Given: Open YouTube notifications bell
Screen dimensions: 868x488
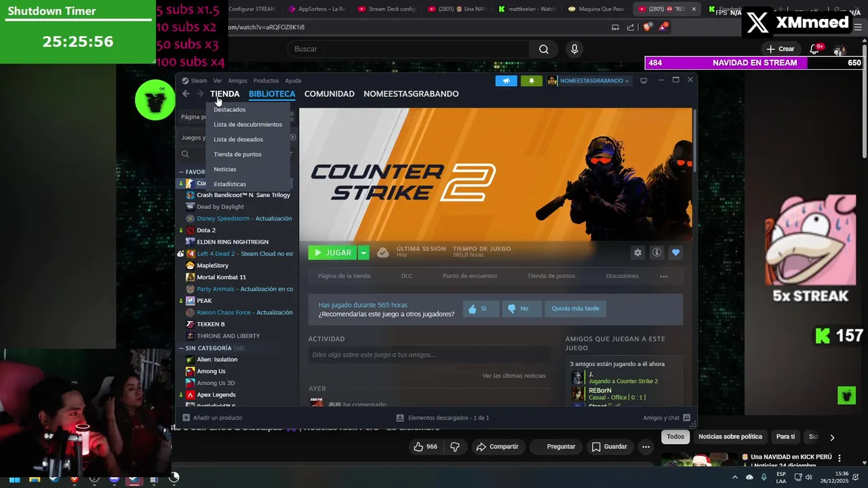Looking at the screenshot, I should point(815,49).
